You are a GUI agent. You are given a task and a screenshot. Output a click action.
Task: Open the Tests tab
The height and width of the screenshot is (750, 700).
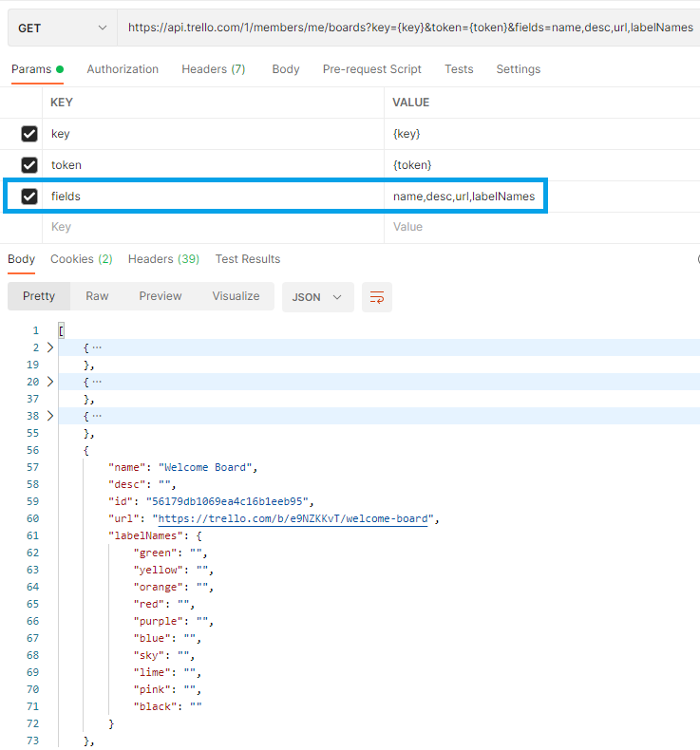459,69
